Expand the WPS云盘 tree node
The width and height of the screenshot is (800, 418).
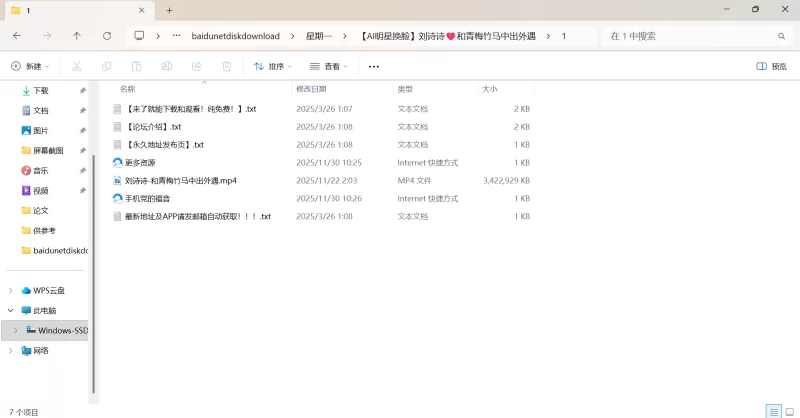pos(11,290)
